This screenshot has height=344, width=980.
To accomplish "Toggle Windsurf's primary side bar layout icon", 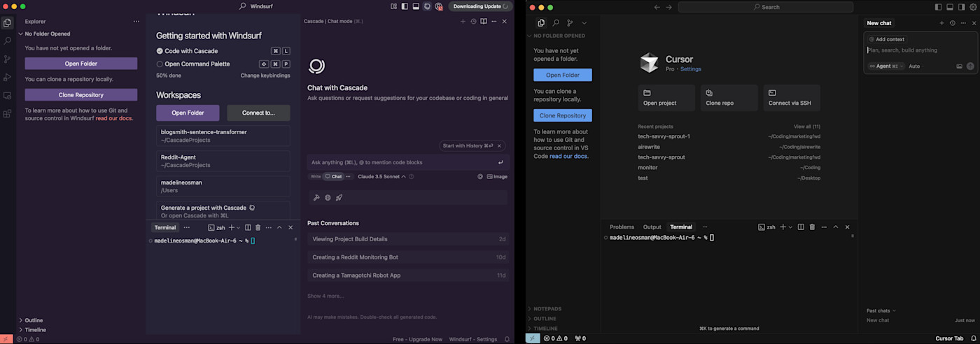I will [404, 6].
